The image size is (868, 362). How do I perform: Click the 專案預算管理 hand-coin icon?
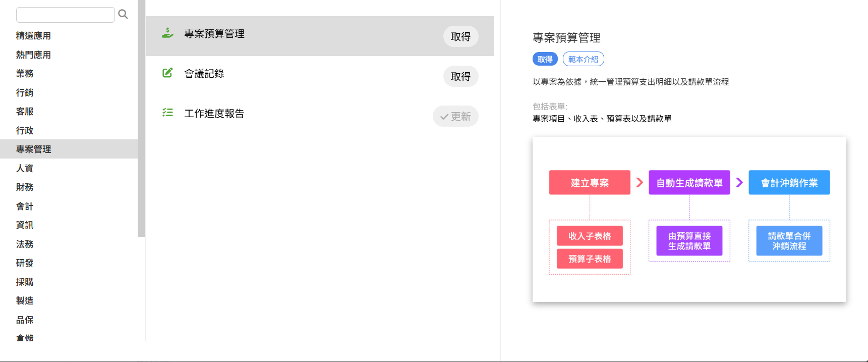167,33
